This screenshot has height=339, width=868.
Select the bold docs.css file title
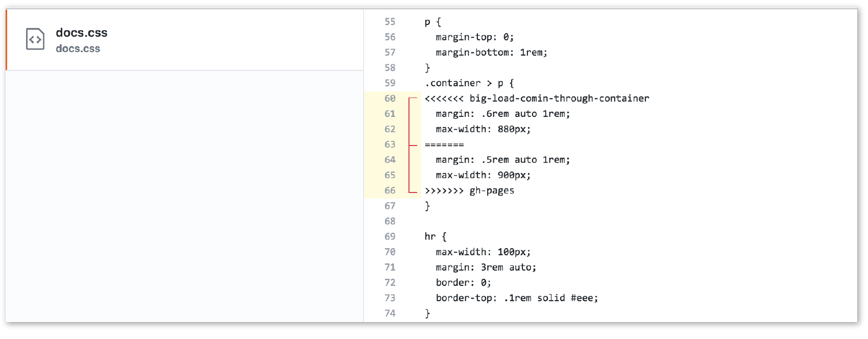click(x=82, y=33)
